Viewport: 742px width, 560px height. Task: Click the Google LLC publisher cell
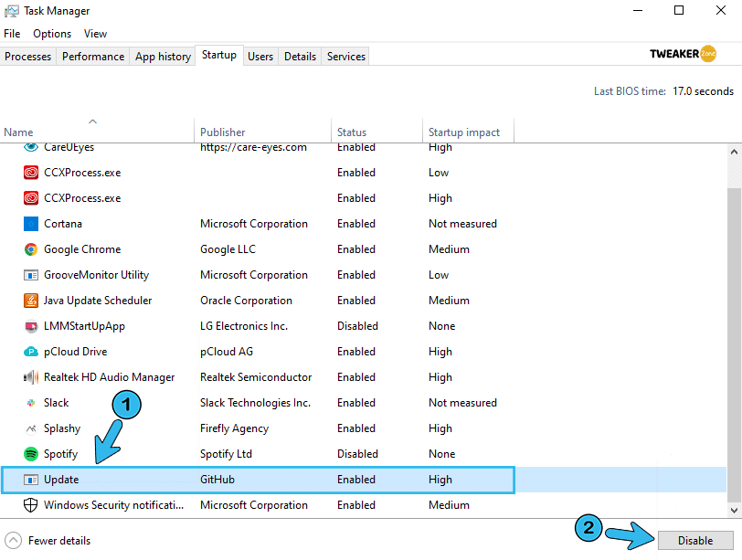coord(228,249)
